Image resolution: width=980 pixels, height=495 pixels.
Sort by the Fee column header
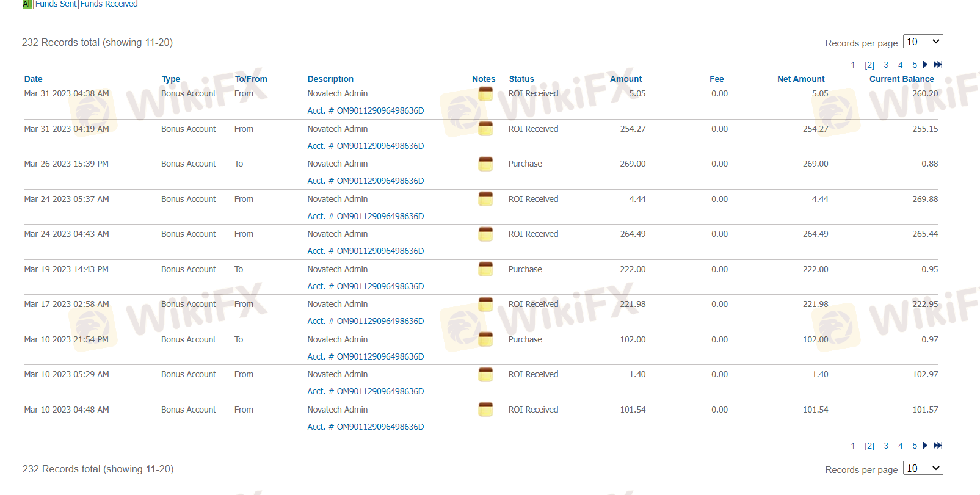[x=717, y=79]
